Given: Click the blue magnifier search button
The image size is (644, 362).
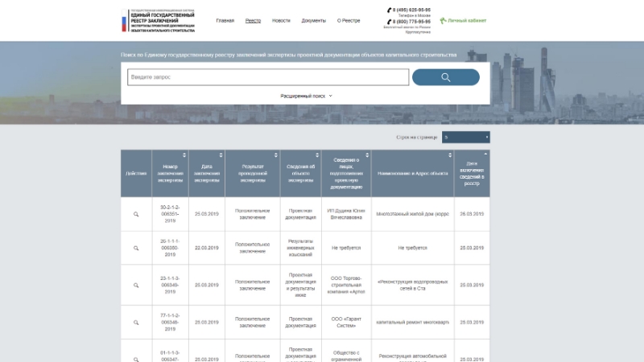Looking at the screenshot, I should tap(445, 77).
